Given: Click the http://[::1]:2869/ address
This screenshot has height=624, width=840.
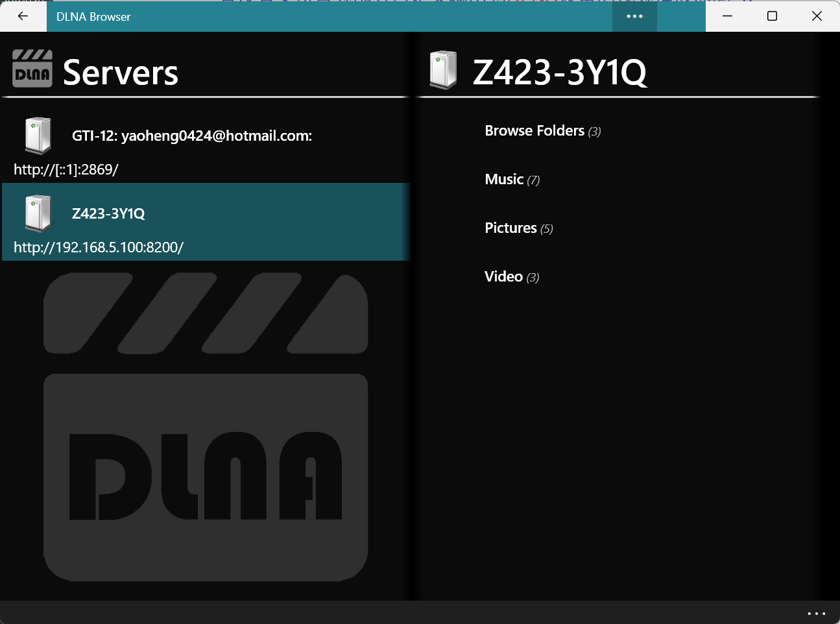Looking at the screenshot, I should coord(66,169).
